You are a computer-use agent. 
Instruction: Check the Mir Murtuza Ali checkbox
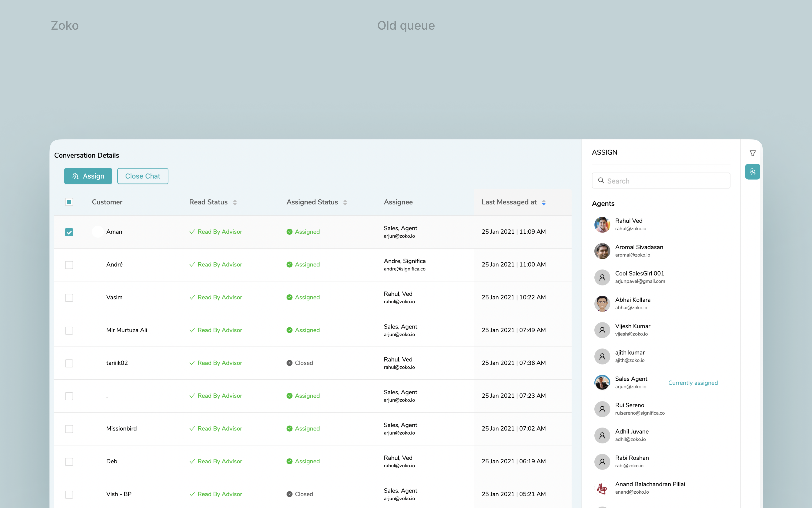[x=69, y=331]
